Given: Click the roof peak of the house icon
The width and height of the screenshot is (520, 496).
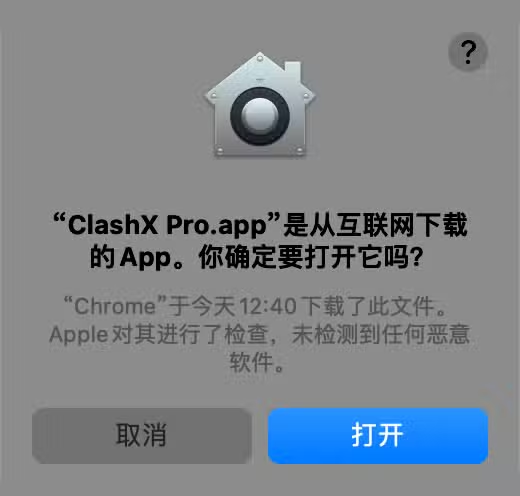Looking at the screenshot, I should click(x=260, y=57).
